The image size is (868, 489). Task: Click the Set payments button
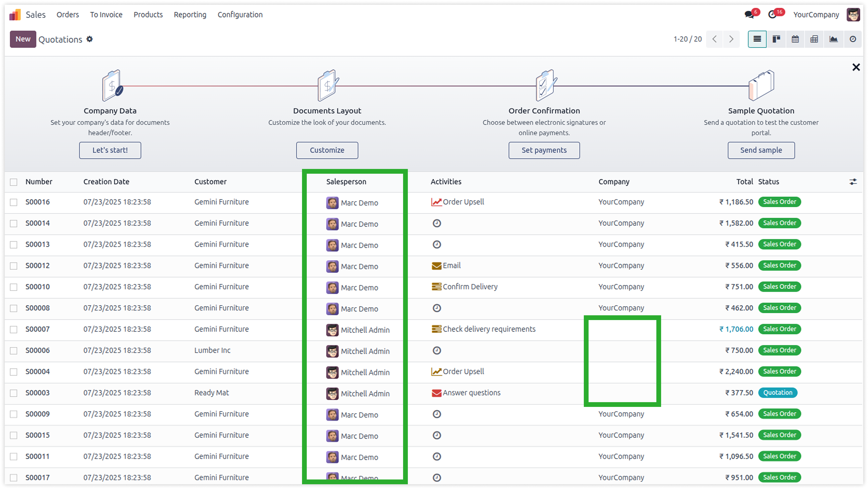pyautogui.click(x=544, y=151)
